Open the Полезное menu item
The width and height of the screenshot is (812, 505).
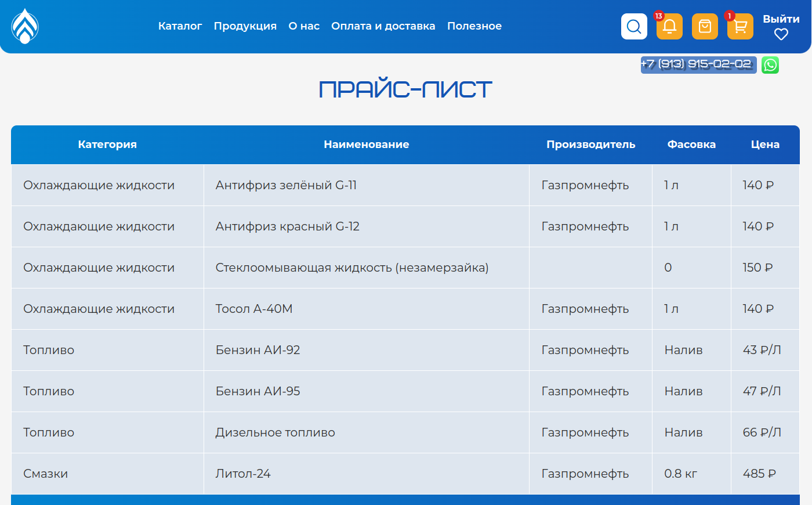pyautogui.click(x=474, y=26)
